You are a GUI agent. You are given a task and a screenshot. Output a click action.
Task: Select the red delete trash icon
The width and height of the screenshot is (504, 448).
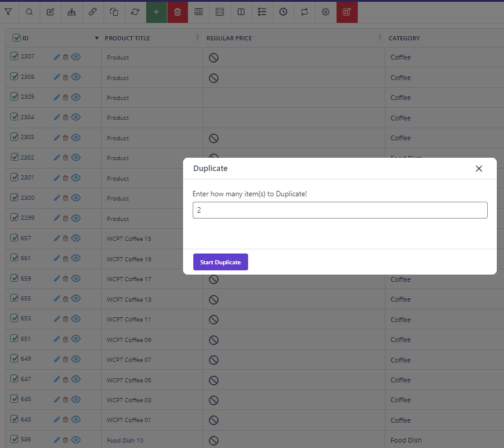178,12
